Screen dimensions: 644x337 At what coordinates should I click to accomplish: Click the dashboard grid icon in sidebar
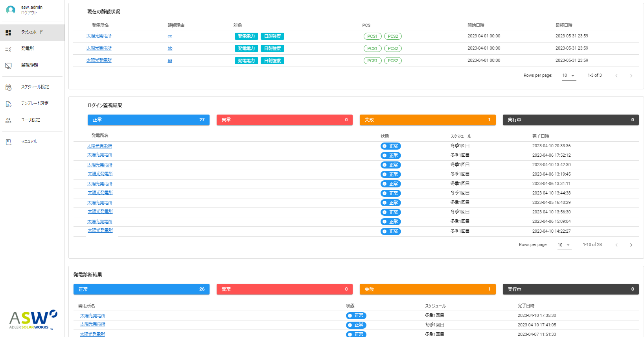[x=8, y=33]
